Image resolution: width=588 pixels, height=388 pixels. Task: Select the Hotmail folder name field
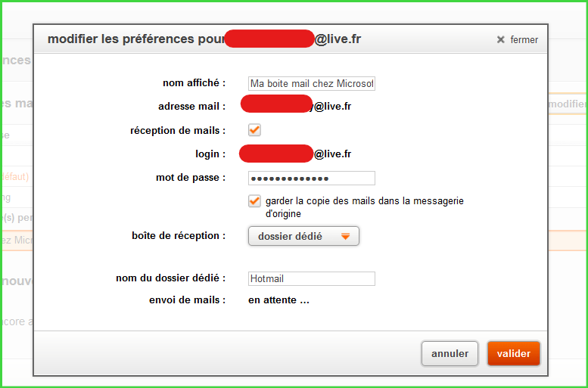tap(311, 278)
